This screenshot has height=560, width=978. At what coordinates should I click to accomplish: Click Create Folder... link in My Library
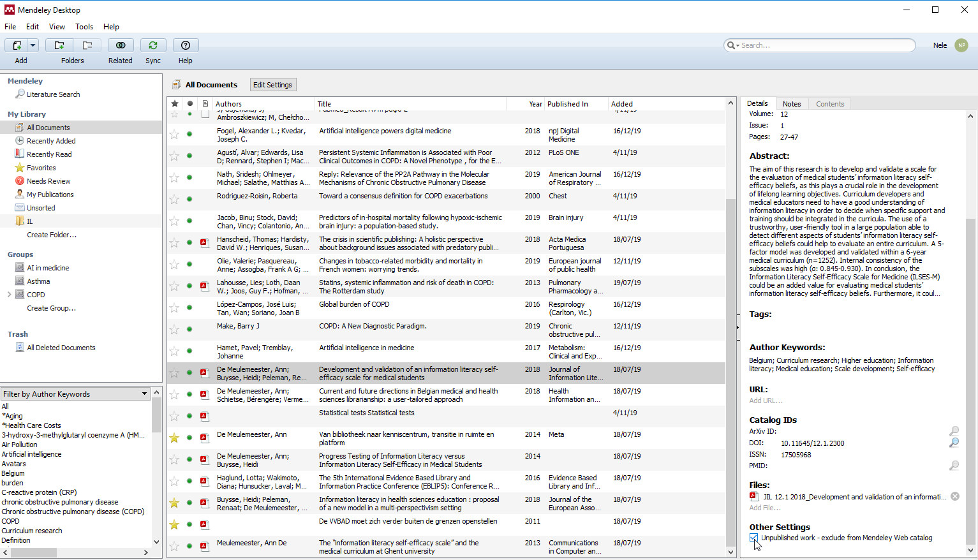pyautogui.click(x=51, y=235)
